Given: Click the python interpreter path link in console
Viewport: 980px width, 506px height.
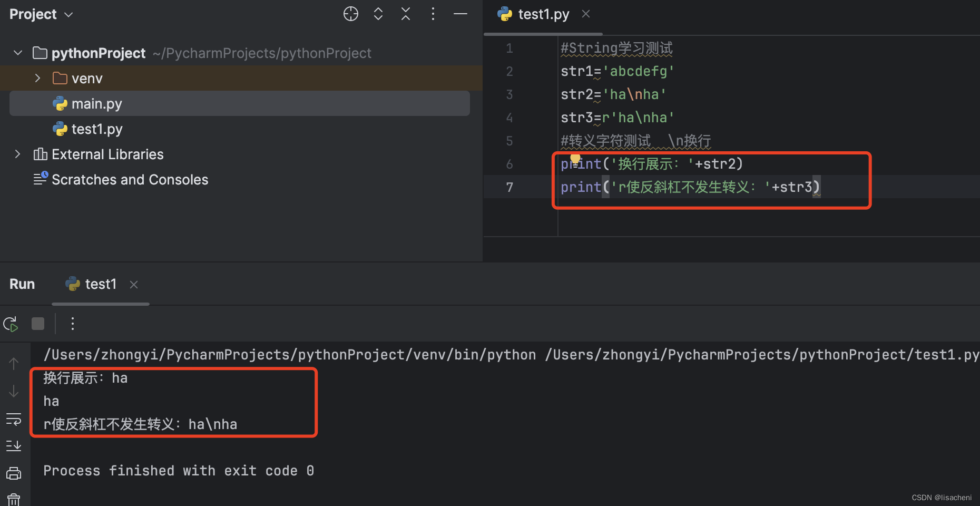Looking at the screenshot, I should click(x=289, y=355).
